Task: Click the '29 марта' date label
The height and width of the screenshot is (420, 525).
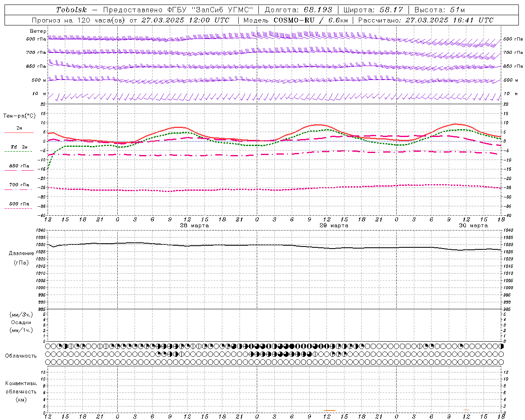Action: pos(334,226)
